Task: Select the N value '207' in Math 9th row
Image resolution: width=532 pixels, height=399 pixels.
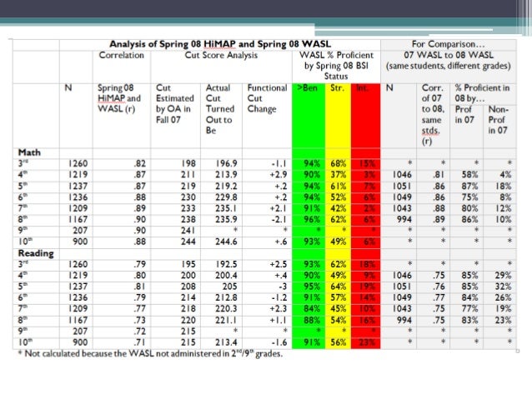Action: (x=80, y=231)
